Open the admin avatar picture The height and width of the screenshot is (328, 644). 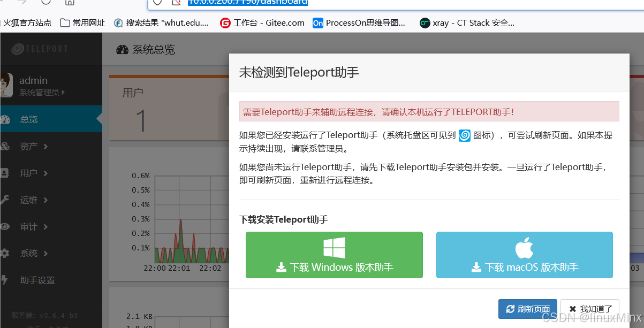tap(6, 86)
